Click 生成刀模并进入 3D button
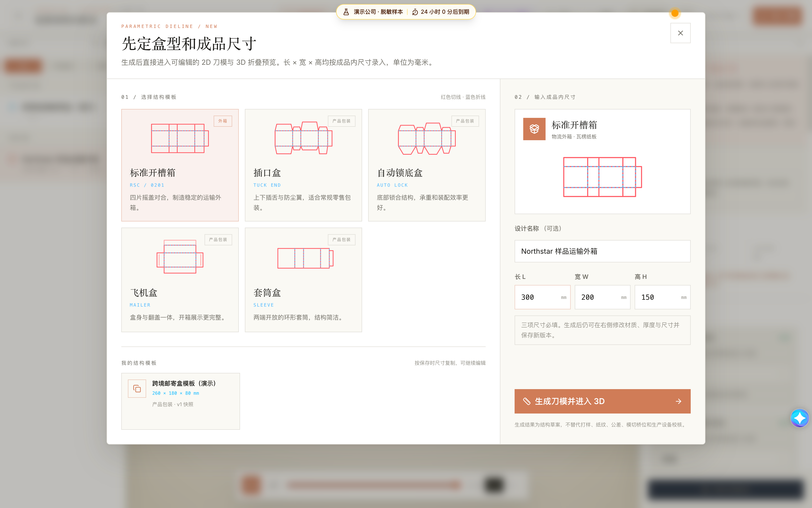The width and height of the screenshot is (812, 508). tap(602, 401)
